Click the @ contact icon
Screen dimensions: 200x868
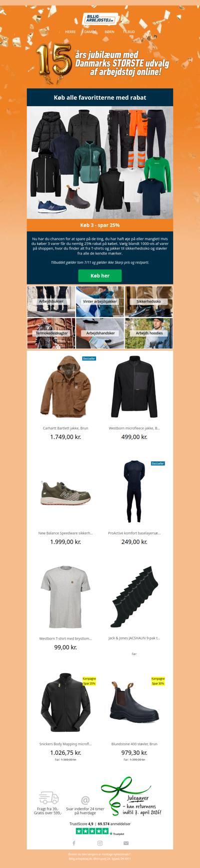pyautogui.click(x=85, y=800)
